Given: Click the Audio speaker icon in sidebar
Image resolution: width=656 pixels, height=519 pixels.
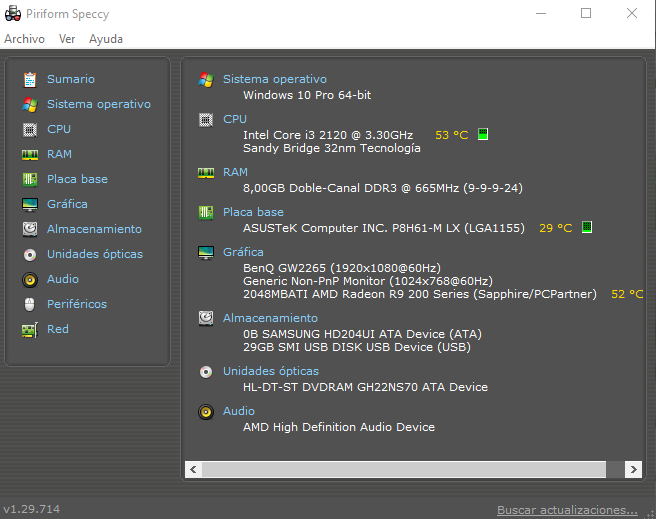Looking at the screenshot, I should tap(30, 279).
